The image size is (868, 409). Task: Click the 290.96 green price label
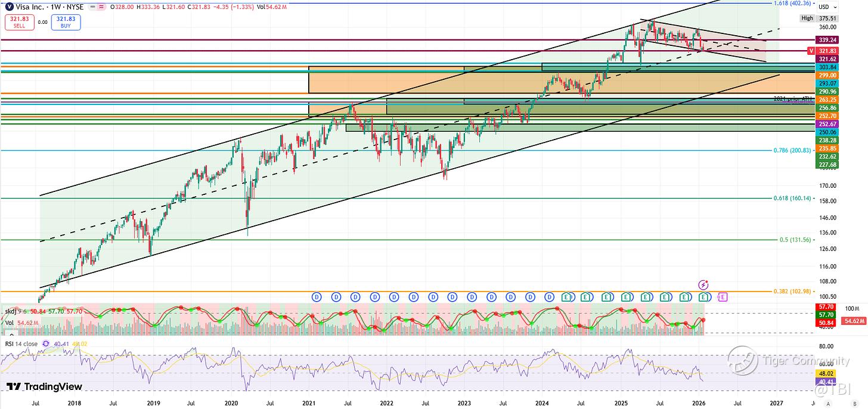[x=826, y=92]
